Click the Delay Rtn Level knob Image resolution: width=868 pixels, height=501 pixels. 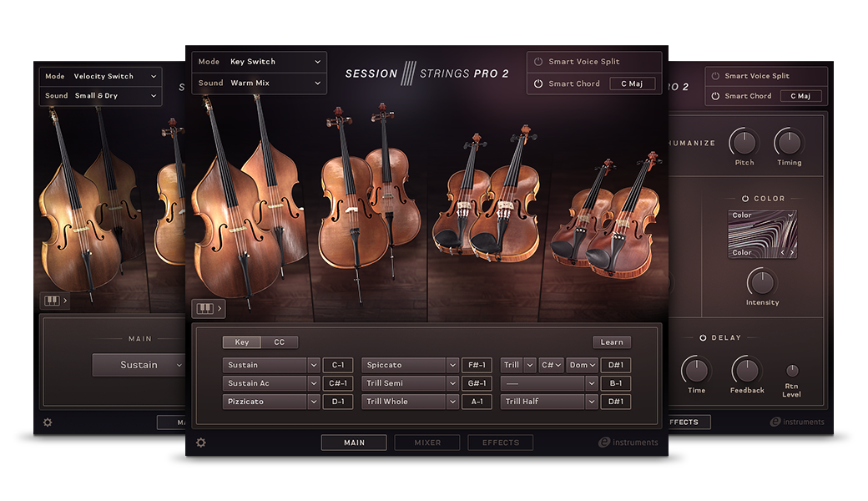click(792, 370)
